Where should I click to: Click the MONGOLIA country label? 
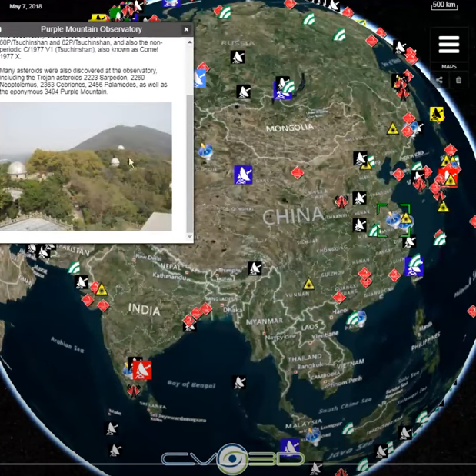[290, 128]
